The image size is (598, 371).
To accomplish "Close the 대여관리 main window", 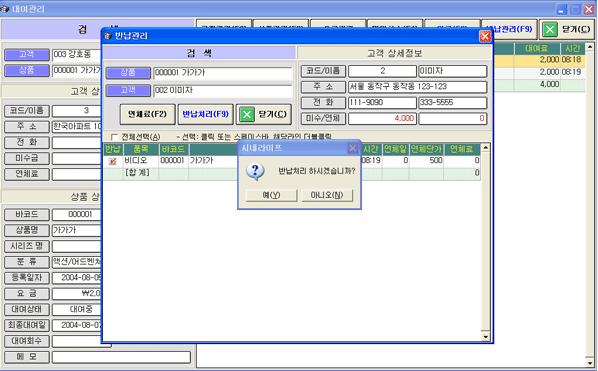I will pos(589,9).
